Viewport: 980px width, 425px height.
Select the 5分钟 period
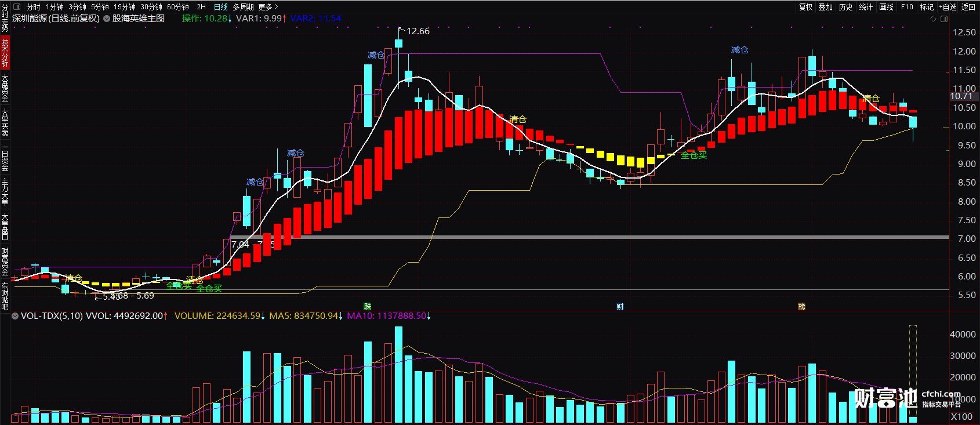(x=100, y=7)
